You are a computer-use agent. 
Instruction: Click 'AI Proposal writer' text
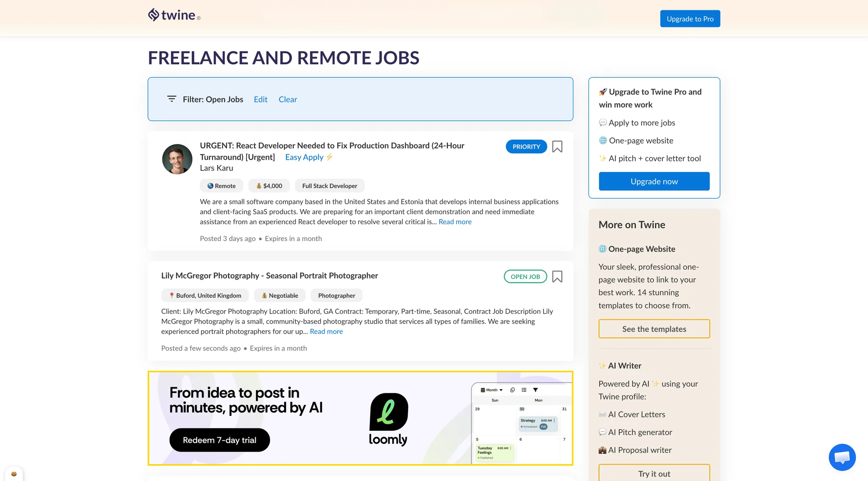pos(640,450)
